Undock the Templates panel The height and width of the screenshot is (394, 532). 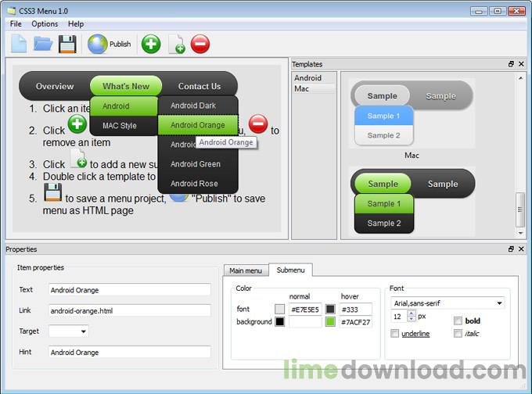(512, 64)
